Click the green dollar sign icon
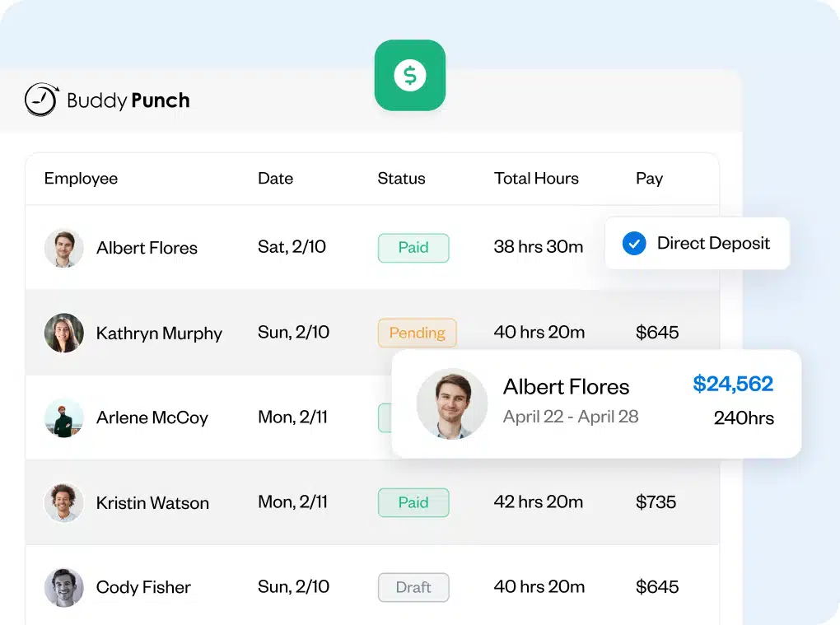This screenshot has height=625, width=840. coord(409,75)
